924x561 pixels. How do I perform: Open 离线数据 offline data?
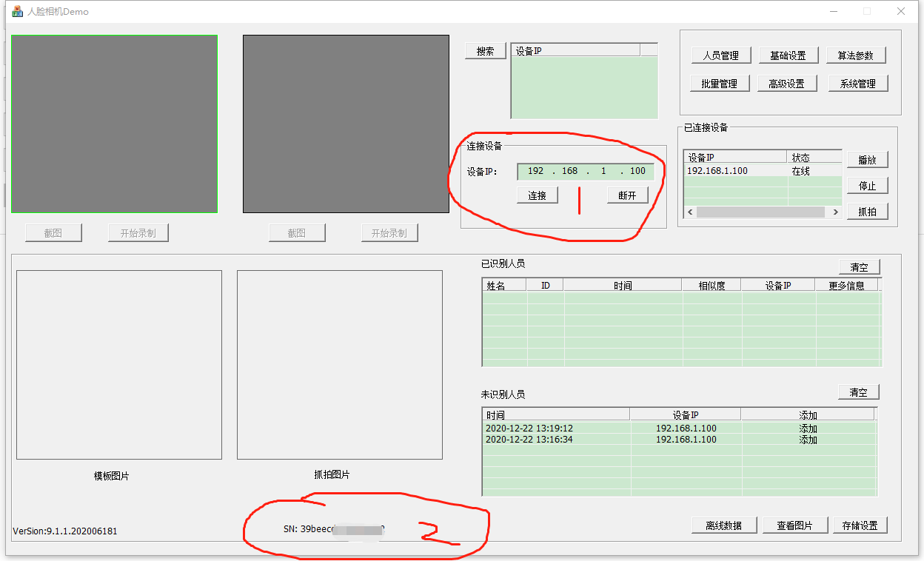(723, 525)
